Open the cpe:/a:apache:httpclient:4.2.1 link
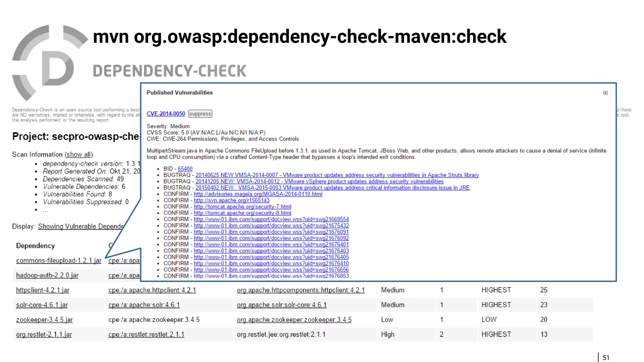644x362 pixels. point(152,290)
